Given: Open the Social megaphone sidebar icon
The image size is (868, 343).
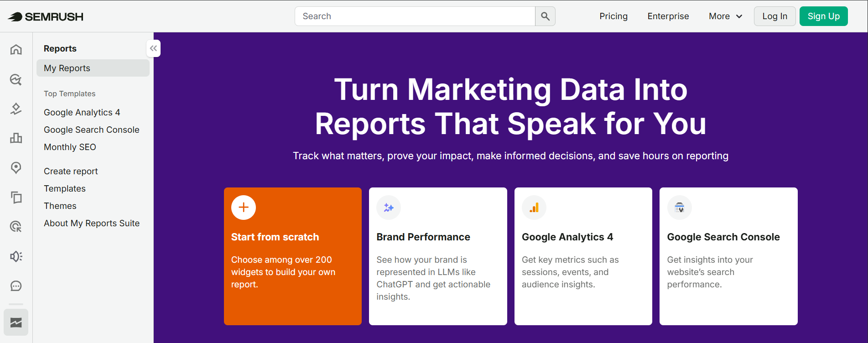Looking at the screenshot, I should tap(16, 256).
